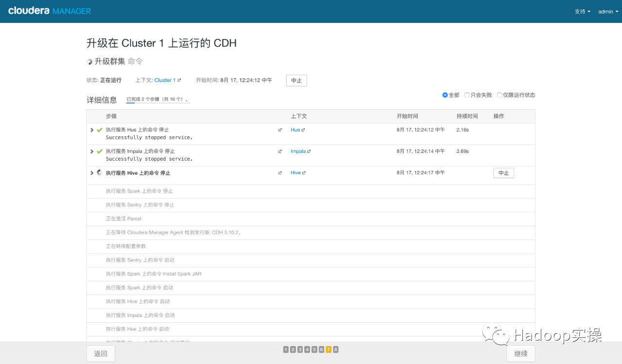
Task: Go to wizard step 6
Action: tap(322, 349)
